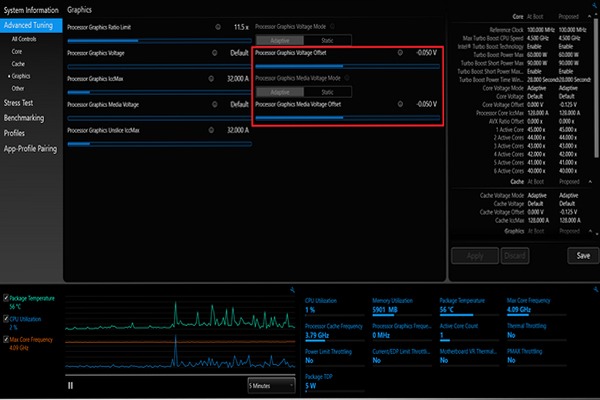The image size is (600, 400).
Task: Click info icon beside Graphics Media Voltage Offset
Action: (x=400, y=104)
